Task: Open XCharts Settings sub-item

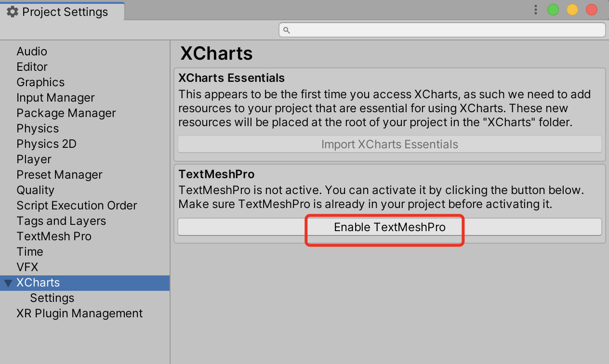Action: (52, 298)
